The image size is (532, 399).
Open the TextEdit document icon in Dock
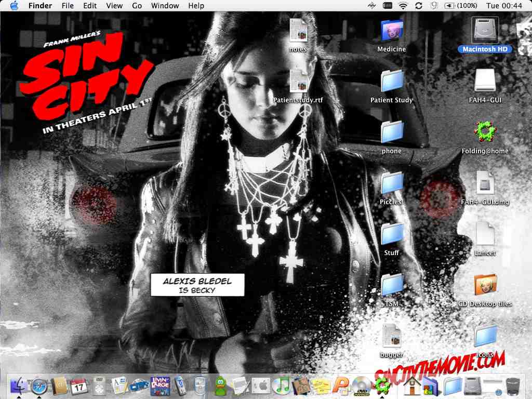point(241,386)
